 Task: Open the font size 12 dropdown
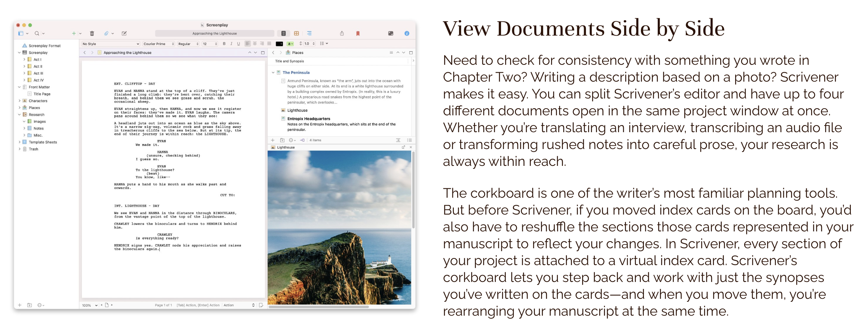tap(210, 44)
